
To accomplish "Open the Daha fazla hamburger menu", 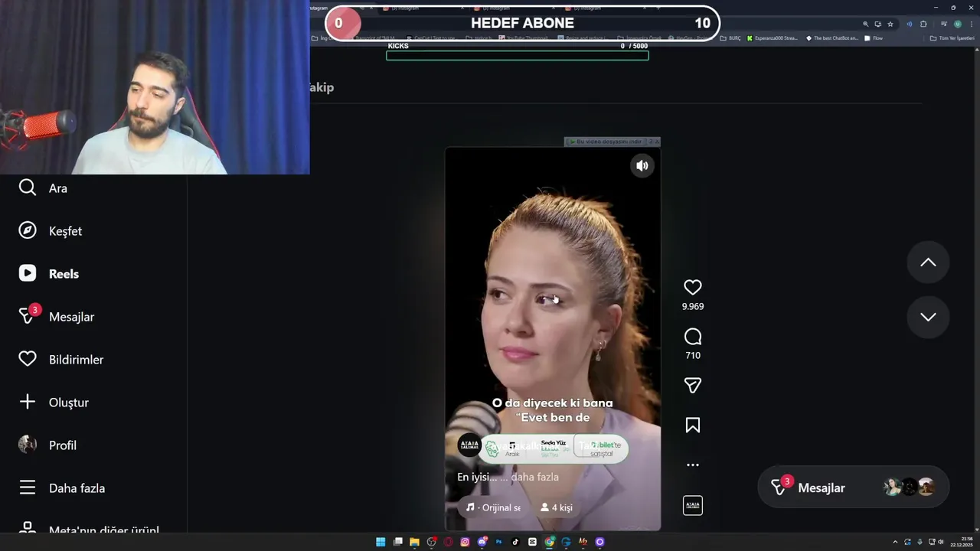I will [28, 487].
